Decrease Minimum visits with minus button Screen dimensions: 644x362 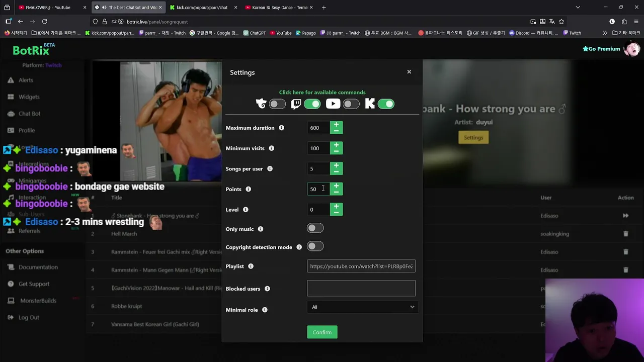(336, 151)
